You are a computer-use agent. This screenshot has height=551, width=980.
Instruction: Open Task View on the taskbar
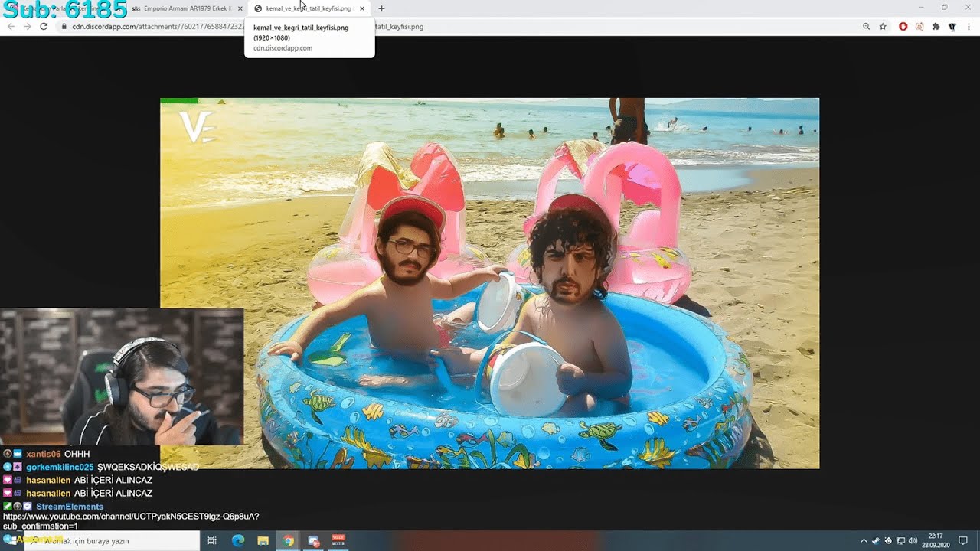212,541
